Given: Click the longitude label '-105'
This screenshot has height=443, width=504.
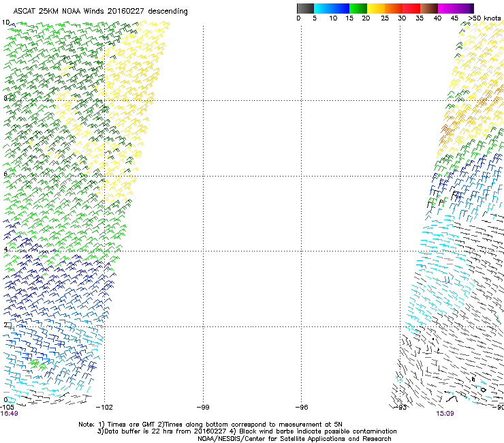Looking at the screenshot, I should (7, 408).
